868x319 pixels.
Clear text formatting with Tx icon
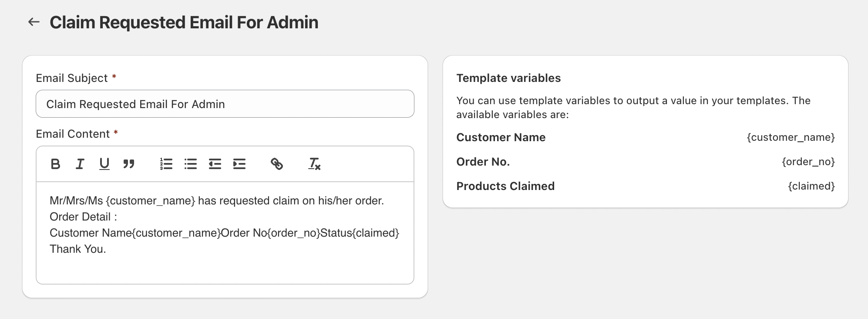click(x=314, y=164)
